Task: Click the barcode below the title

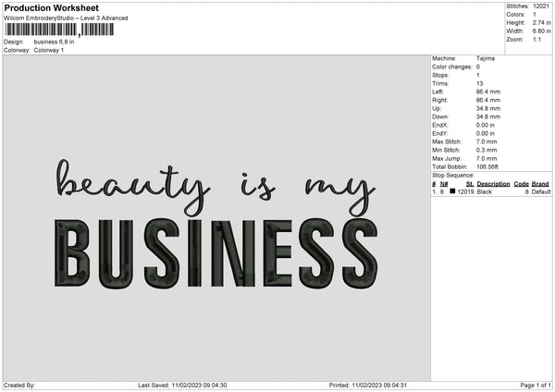Action: [59, 30]
